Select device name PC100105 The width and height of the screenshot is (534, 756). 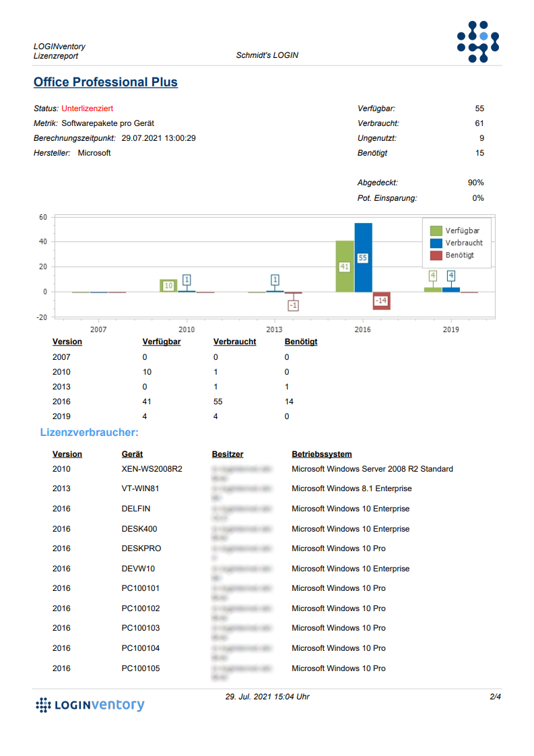[x=141, y=668]
